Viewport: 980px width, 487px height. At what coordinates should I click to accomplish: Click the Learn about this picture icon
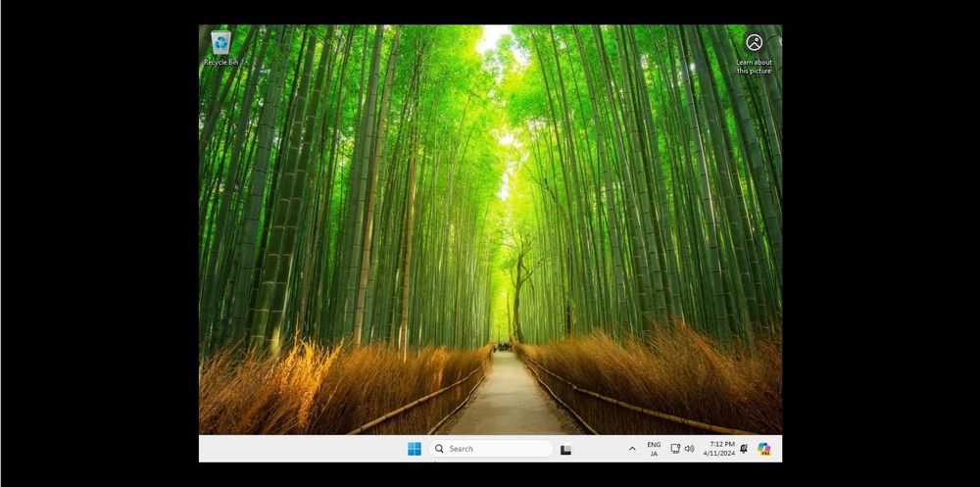click(x=754, y=43)
